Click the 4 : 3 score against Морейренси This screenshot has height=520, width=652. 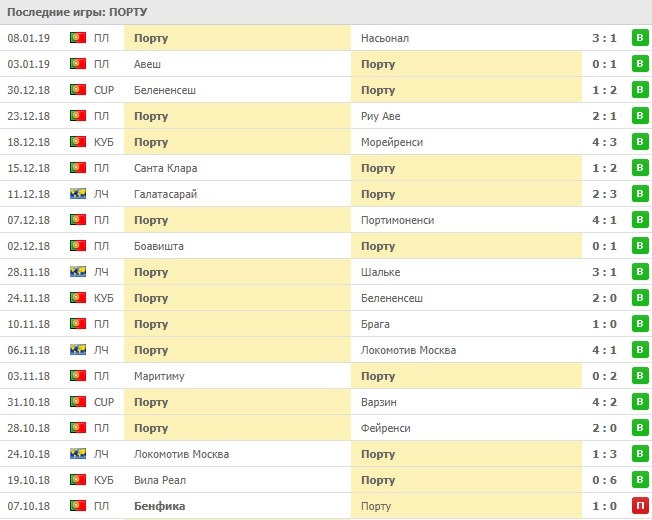pyautogui.click(x=602, y=142)
